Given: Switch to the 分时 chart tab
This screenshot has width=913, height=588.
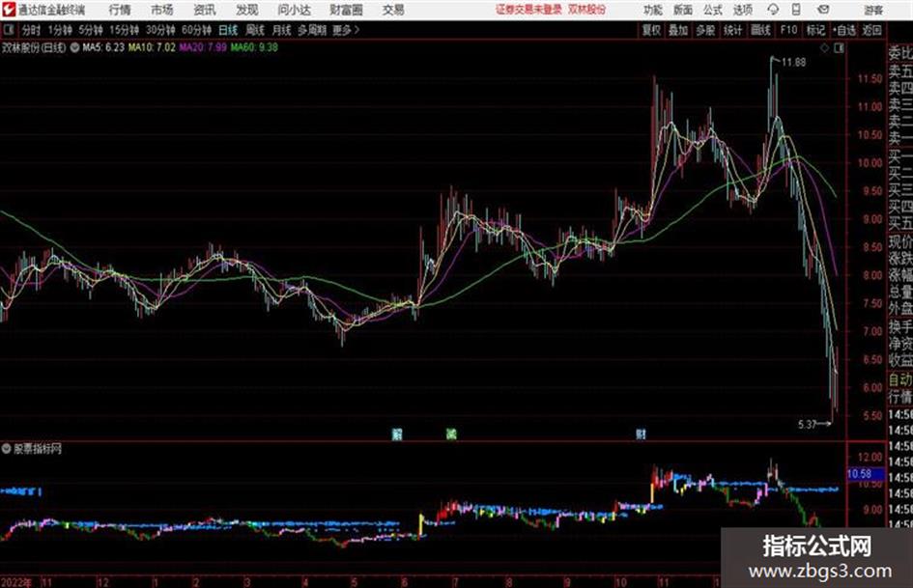Looking at the screenshot, I should tap(31, 30).
